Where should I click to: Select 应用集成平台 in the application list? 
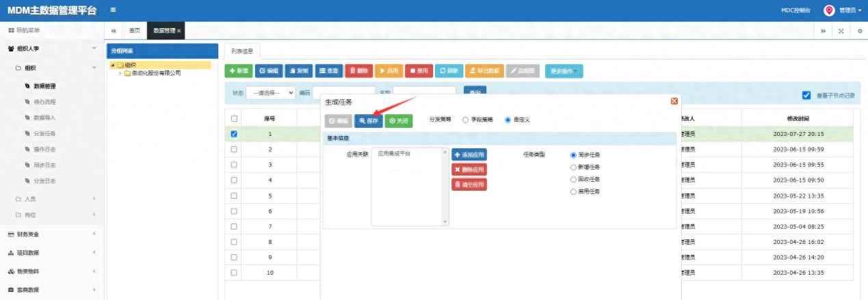pyautogui.click(x=394, y=154)
